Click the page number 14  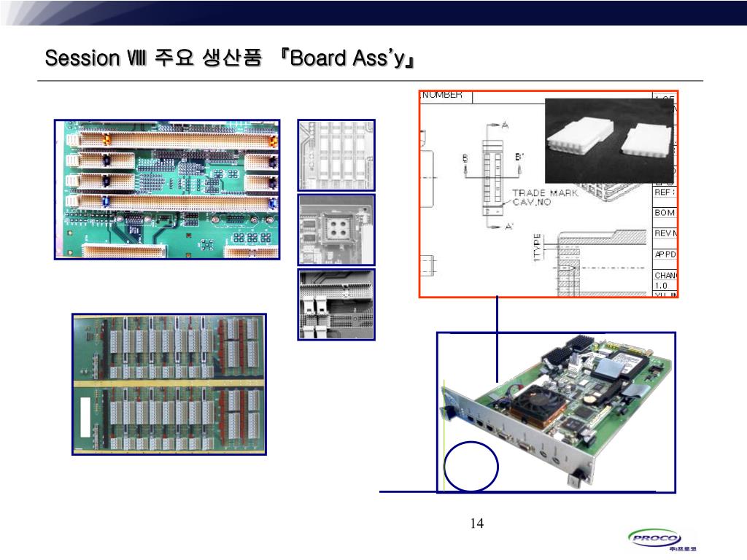[477, 524]
